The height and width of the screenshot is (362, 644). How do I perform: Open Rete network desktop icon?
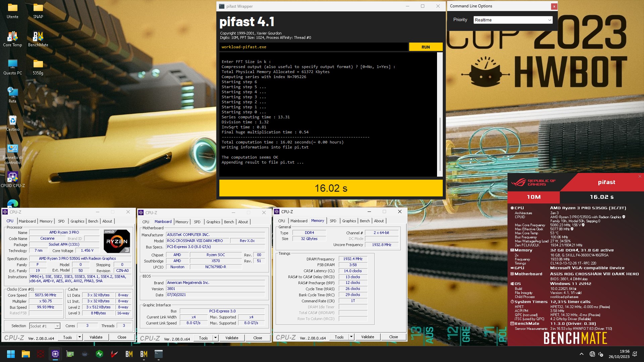[12, 95]
